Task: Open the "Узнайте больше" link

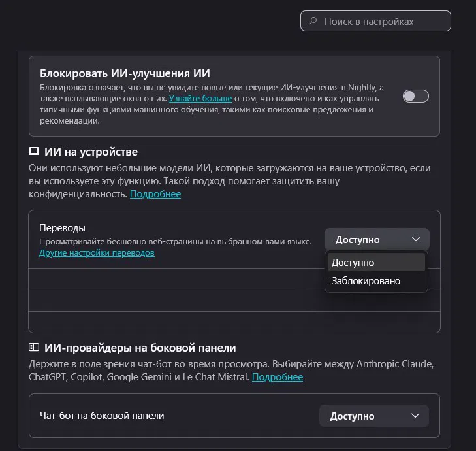Action: [200, 98]
